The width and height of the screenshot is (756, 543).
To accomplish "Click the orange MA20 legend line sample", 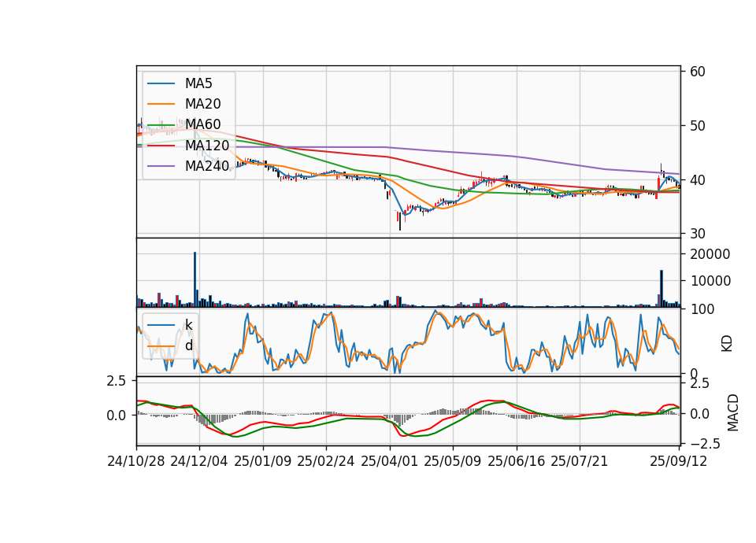I will [x=161, y=104].
